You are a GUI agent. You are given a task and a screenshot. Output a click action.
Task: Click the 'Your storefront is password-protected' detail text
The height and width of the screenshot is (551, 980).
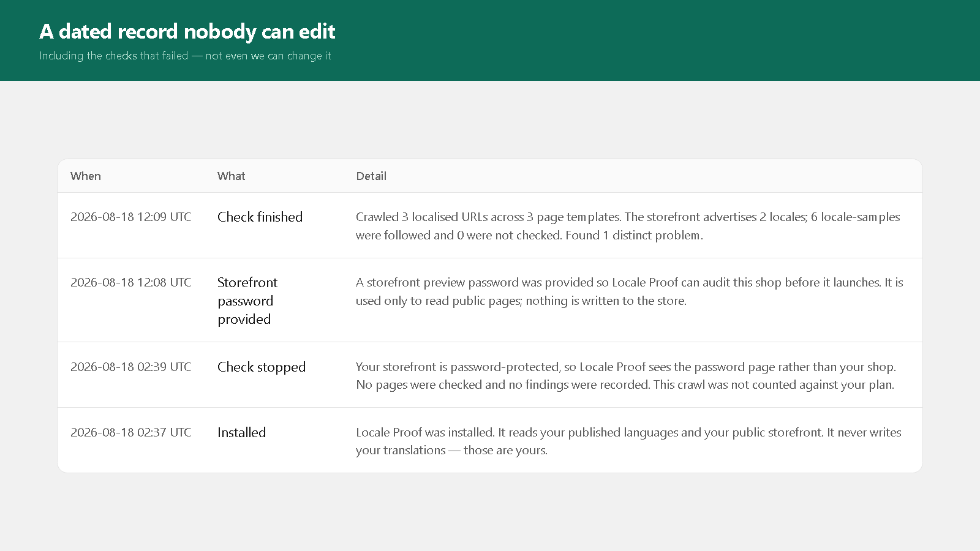pyautogui.click(x=626, y=375)
